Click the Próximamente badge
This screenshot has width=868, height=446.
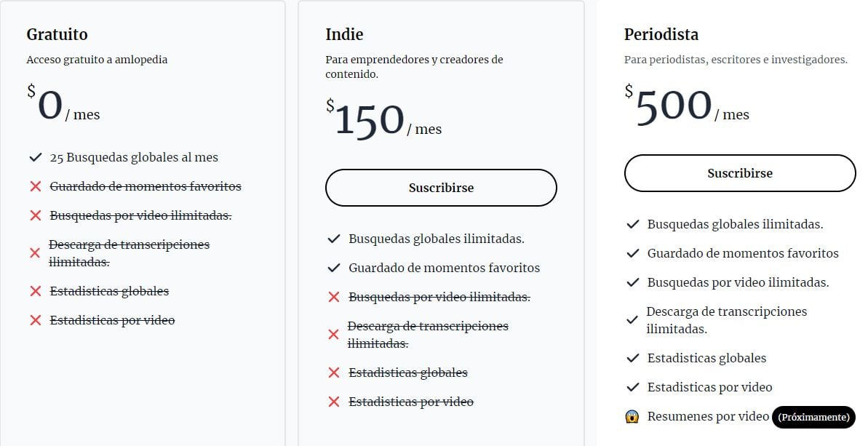point(813,417)
